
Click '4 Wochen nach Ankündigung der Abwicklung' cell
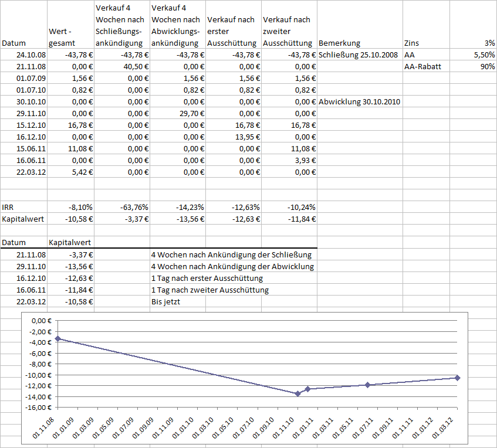pyautogui.click(x=232, y=266)
